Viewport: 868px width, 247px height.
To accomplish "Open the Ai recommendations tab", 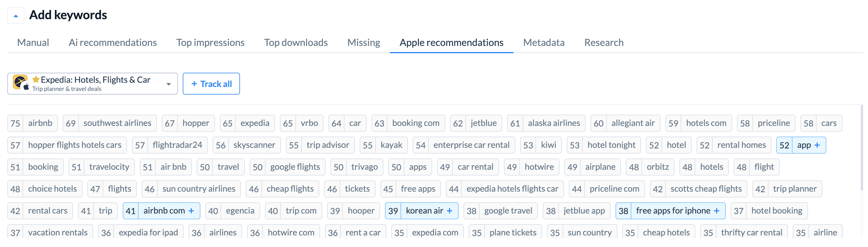I will (113, 42).
